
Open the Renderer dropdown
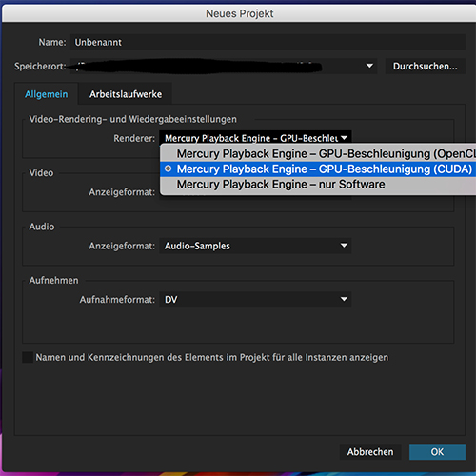point(255,138)
